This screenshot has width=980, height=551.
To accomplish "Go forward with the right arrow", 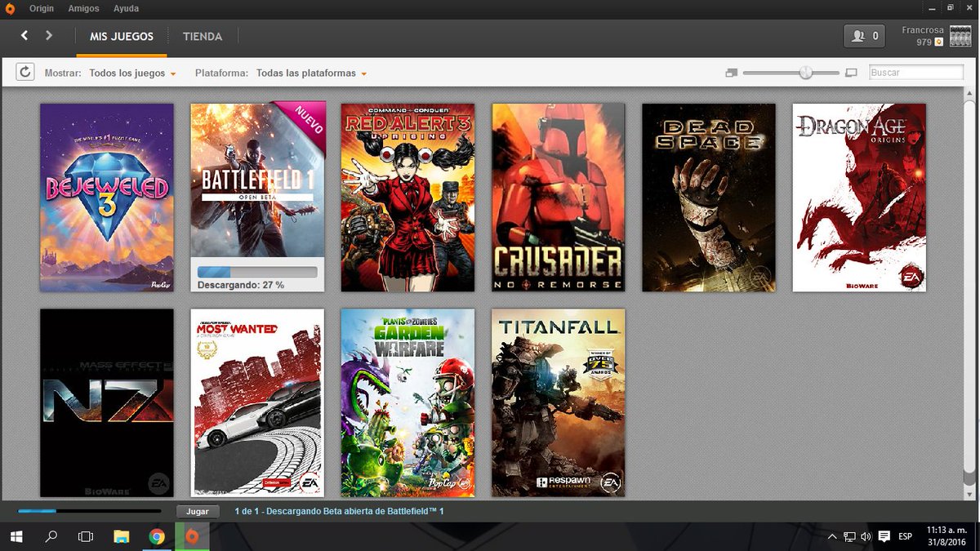I will click(x=49, y=35).
